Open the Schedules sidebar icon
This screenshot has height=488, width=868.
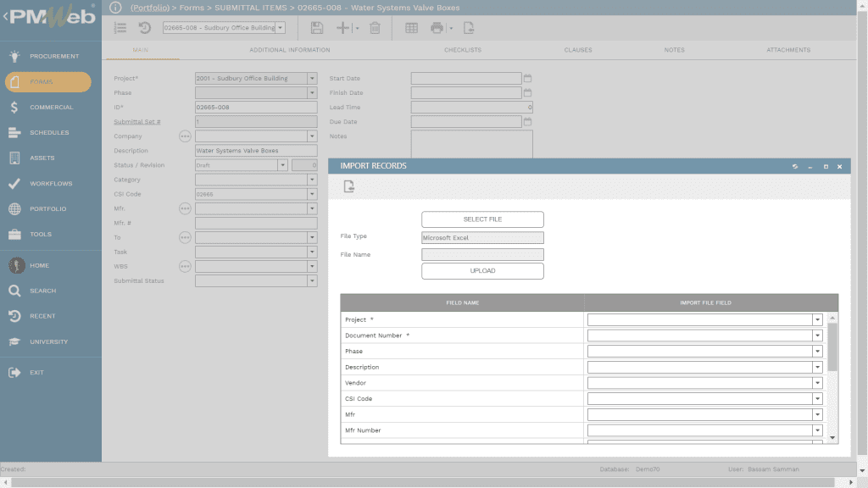[15, 132]
